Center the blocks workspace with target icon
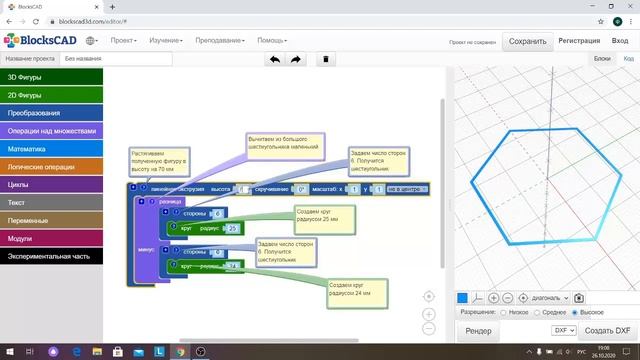The height and width of the screenshot is (360, 640). (x=429, y=296)
